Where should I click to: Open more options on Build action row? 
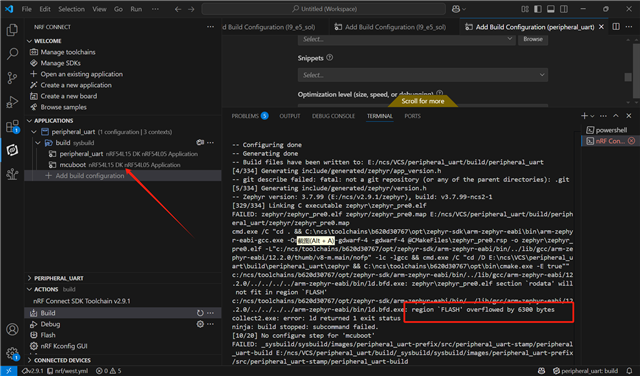tap(211, 313)
